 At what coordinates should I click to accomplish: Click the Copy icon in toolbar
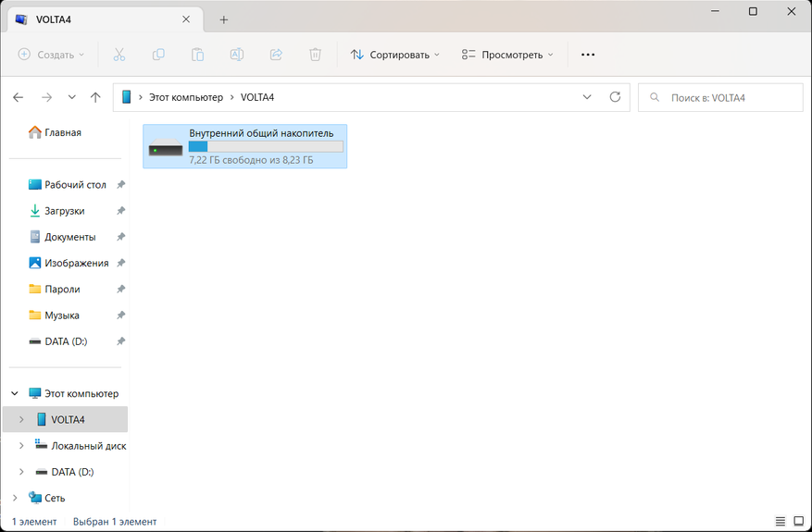158,55
